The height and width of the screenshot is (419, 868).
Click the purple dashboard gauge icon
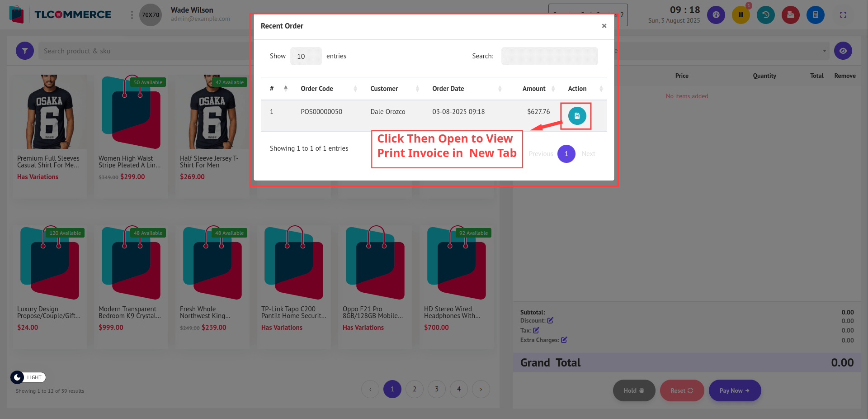(716, 15)
